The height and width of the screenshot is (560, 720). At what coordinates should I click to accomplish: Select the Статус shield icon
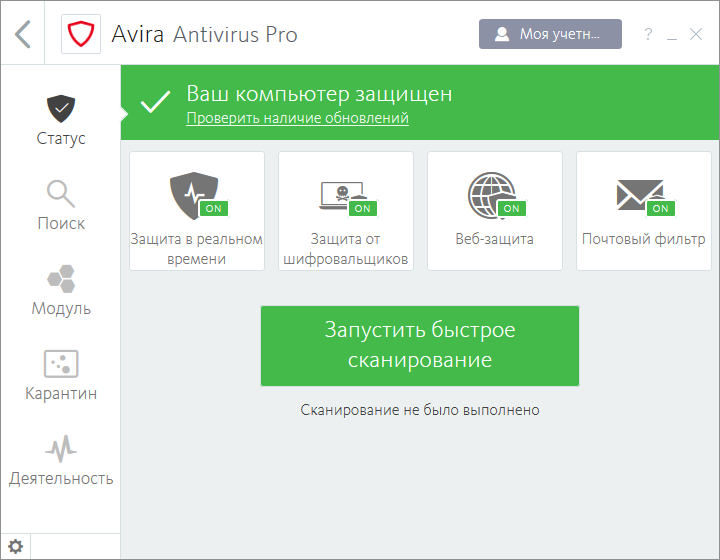point(61,109)
